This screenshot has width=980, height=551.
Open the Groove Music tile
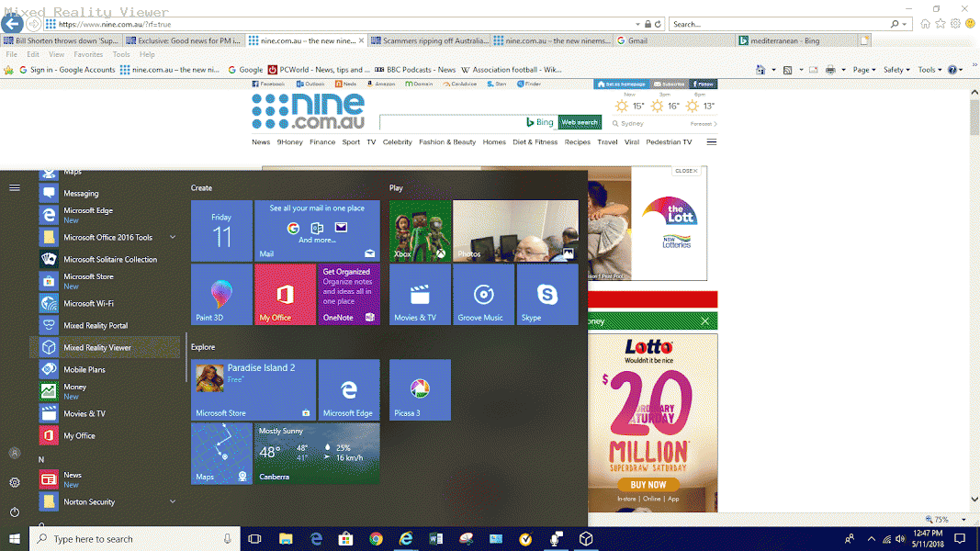click(x=484, y=294)
